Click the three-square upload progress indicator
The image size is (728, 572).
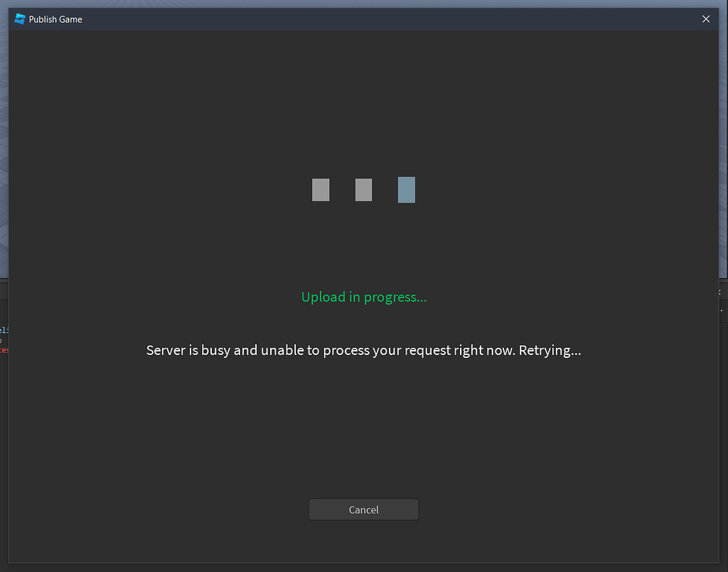point(363,189)
